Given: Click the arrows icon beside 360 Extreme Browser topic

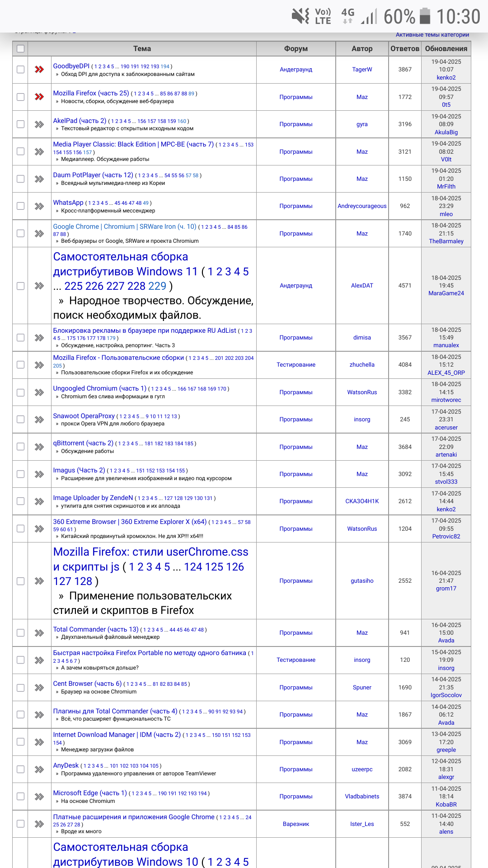Looking at the screenshot, I should [39, 529].
